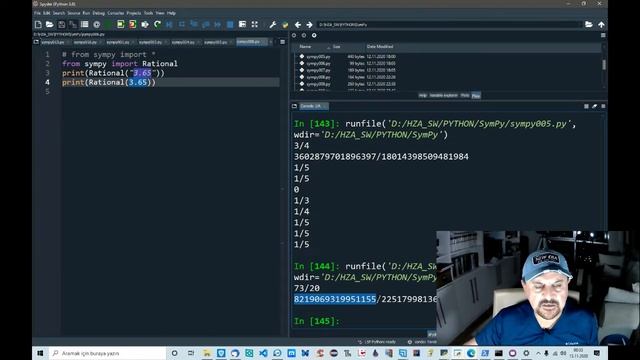Open the Search menu
This screenshot has width=640, height=360.
59,13
